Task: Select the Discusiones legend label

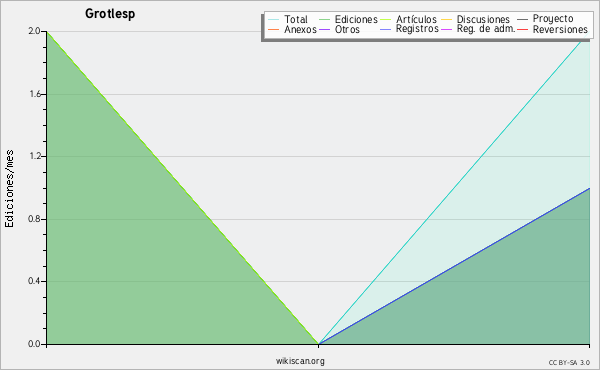Action: 483,19
